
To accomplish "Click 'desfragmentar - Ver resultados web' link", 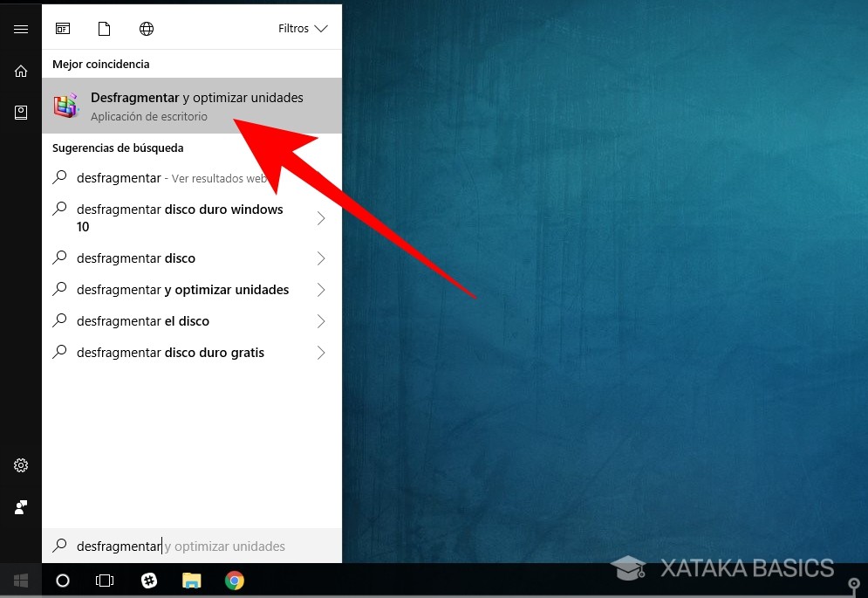I will [x=170, y=178].
